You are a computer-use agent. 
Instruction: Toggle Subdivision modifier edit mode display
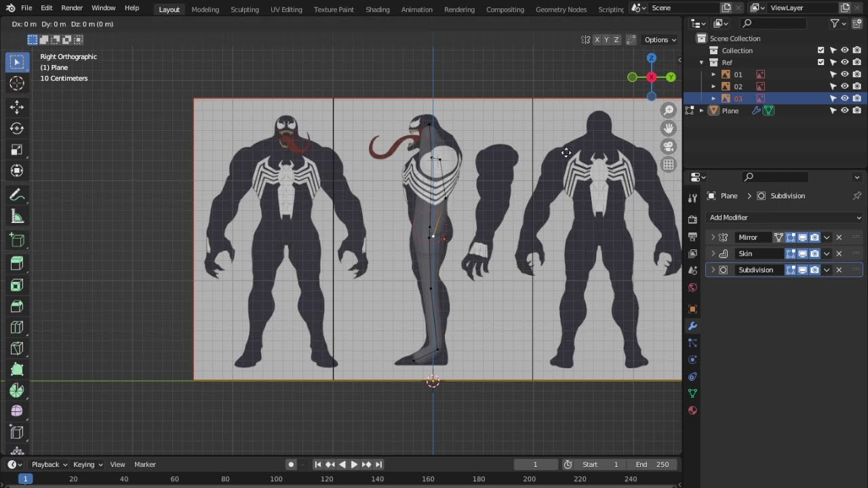(791, 270)
